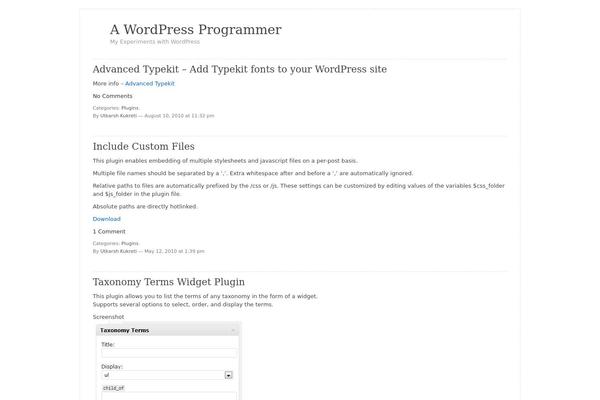Viewport: 600px width, 400px height.
Task: Click the Taxonomy Terms widget header
Action: click(168, 330)
